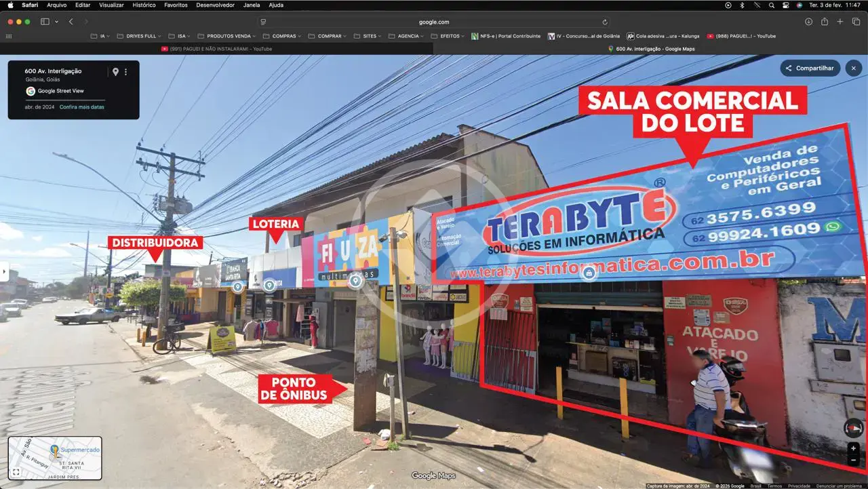Open the (988) PAGUEI YouTube bookmark
Viewport: 868px width, 489px height.
(741, 36)
